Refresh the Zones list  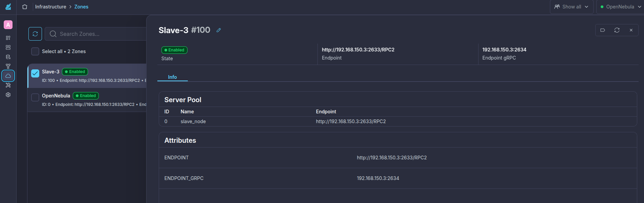(x=35, y=34)
